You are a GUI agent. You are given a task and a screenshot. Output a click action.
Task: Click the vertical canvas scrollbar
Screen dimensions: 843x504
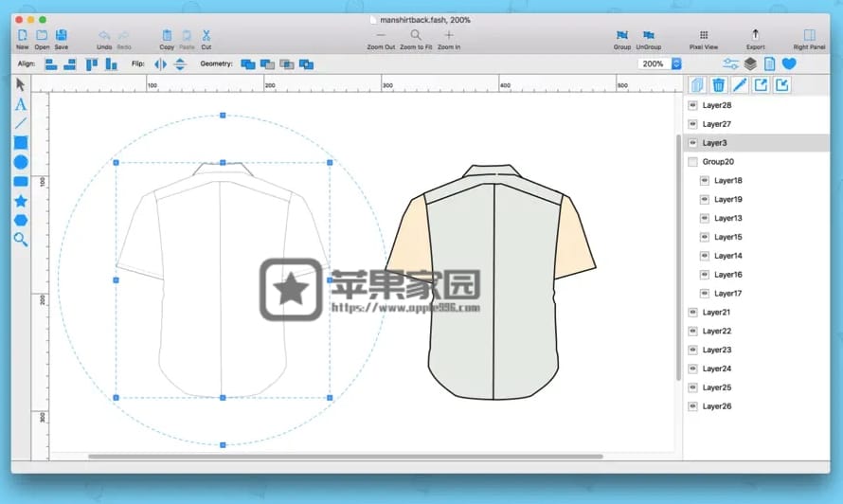(x=678, y=258)
